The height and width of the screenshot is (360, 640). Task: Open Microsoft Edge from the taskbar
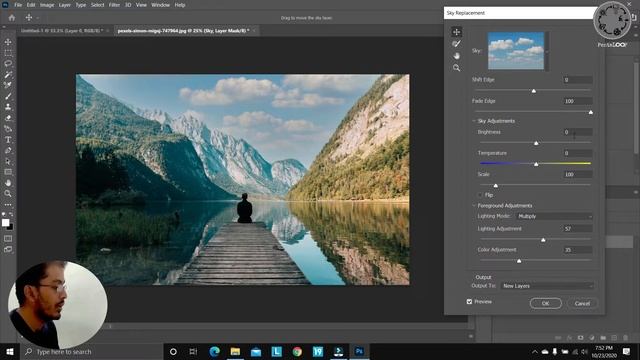click(x=215, y=351)
